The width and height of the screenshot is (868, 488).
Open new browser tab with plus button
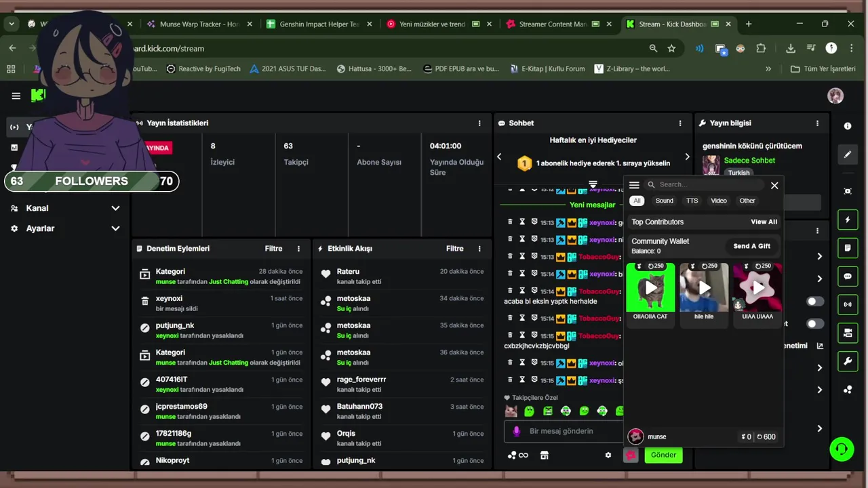[749, 24]
